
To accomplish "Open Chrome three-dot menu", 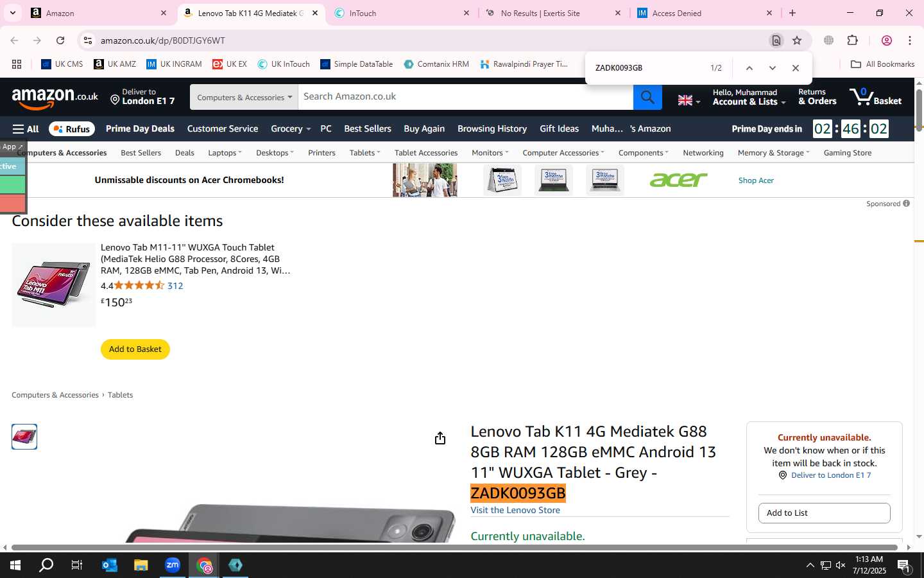I will (910, 40).
